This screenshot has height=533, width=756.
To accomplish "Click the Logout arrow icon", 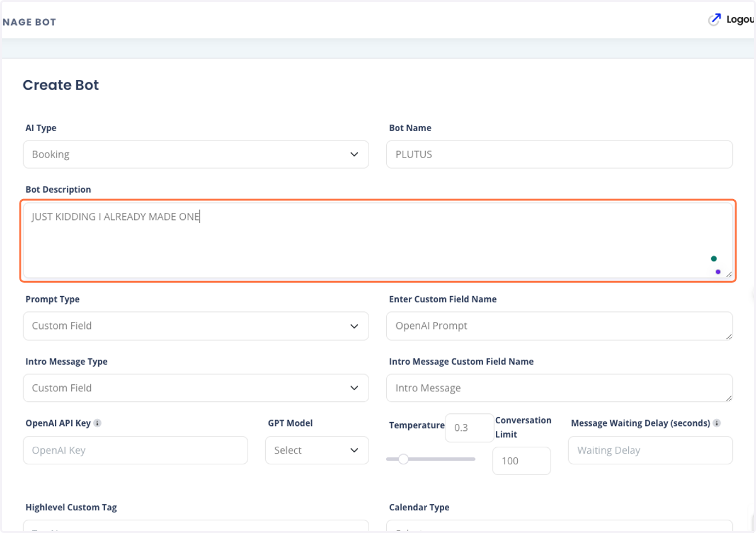I will [x=714, y=20].
